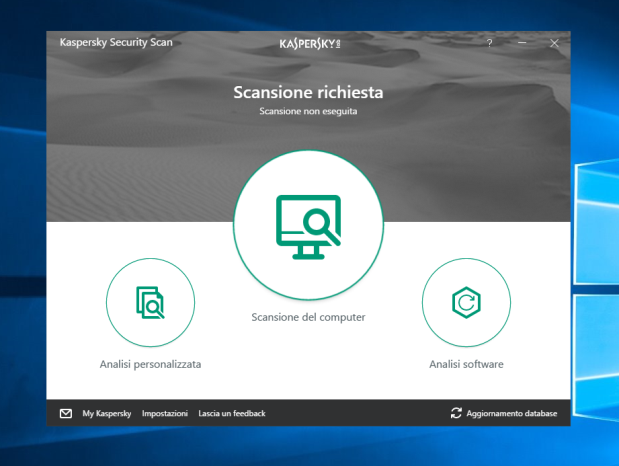Click Lascia un feedback

click(232, 413)
